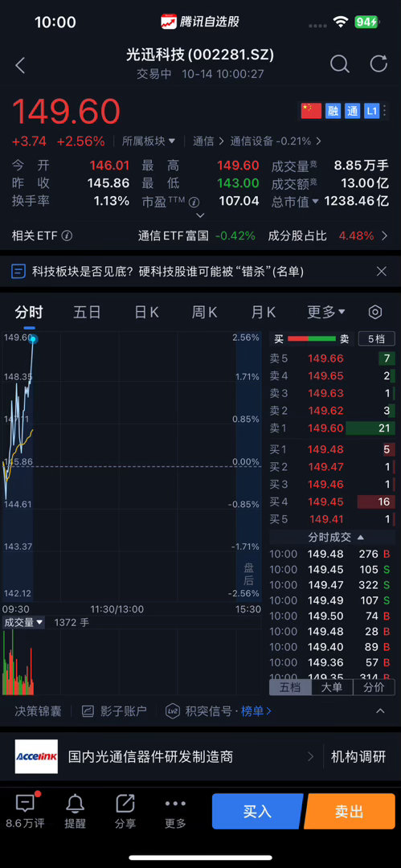The image size is (401, 868).
Task: Tap the 通 stock connect badge
Action: pyautogui.click(x=352, y=111)
